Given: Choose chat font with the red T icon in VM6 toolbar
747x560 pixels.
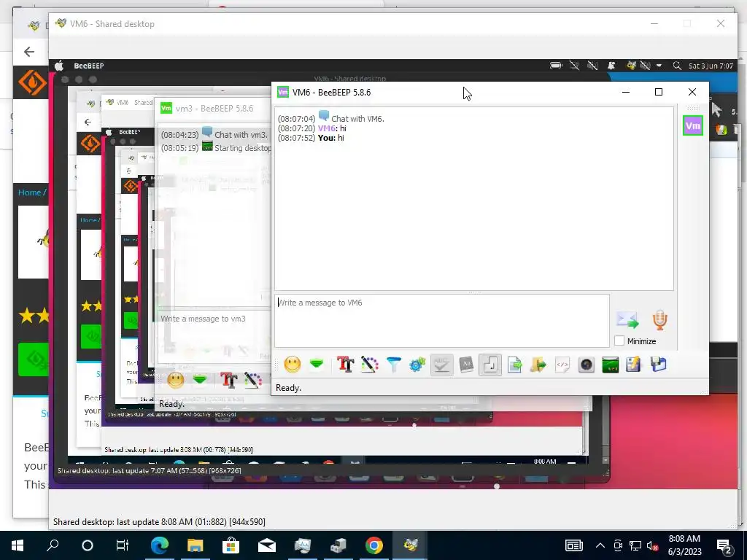Looking at the screenshot, I should tap(345, 365).
